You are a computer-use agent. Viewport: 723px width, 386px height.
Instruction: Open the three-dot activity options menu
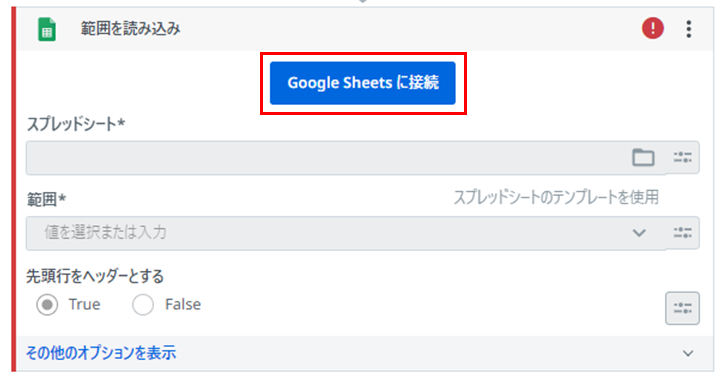pyautogui.click(x=688, y=29)
